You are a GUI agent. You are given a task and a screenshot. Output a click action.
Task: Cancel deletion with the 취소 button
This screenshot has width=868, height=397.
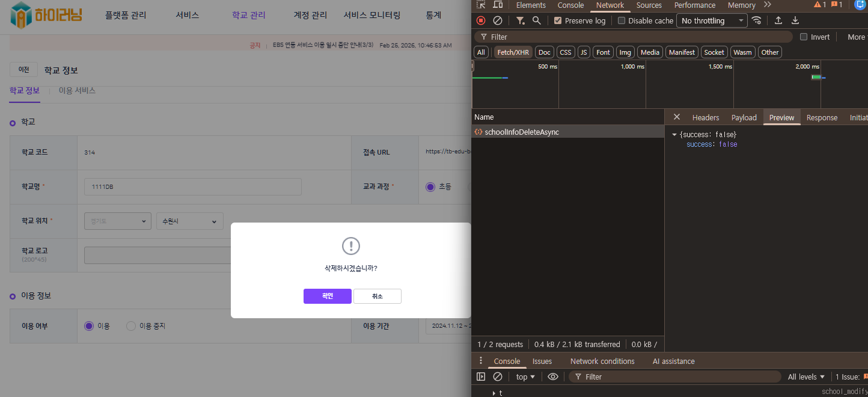377,296
